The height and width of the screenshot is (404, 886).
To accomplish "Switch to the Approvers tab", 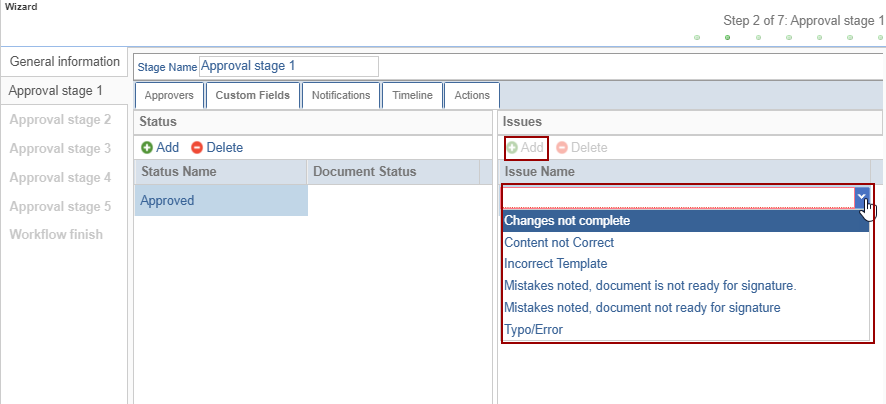I will point(169,95).
